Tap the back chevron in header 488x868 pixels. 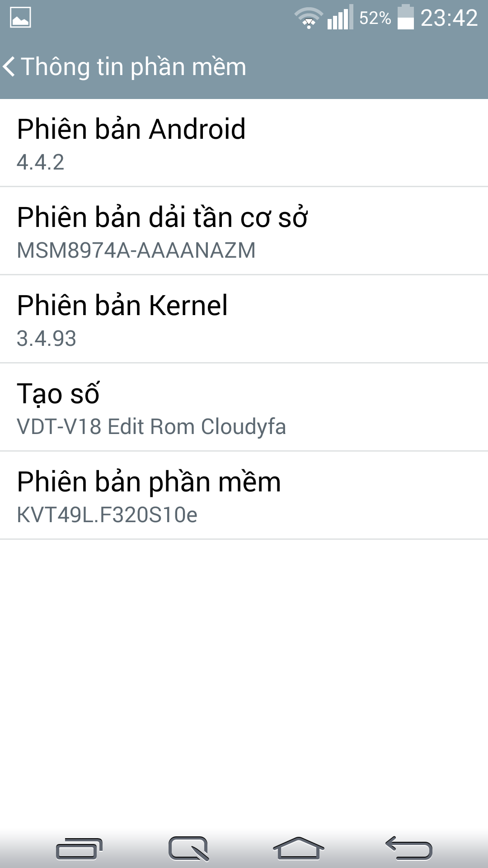pyautogui.click(x=9, y=66)
